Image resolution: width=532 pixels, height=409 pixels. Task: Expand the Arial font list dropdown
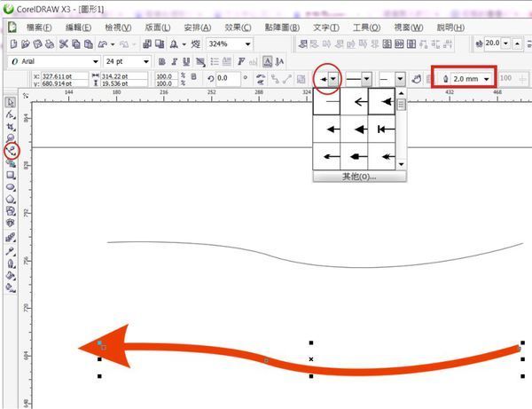tap(96, 61)
